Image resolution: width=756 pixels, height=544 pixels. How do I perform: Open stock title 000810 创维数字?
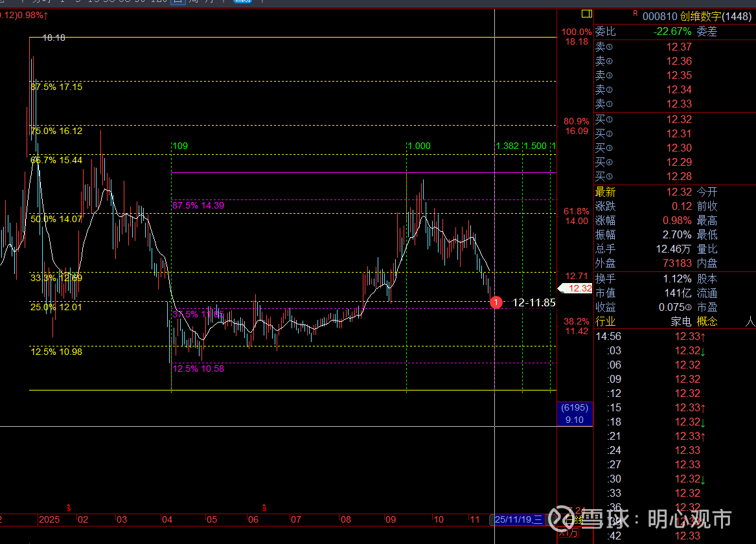click(696, 16)
